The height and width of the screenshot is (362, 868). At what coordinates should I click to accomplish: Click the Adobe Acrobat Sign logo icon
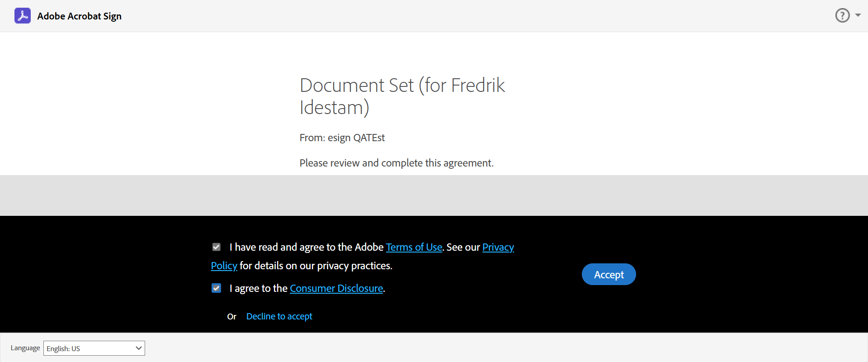pos(23,16)
